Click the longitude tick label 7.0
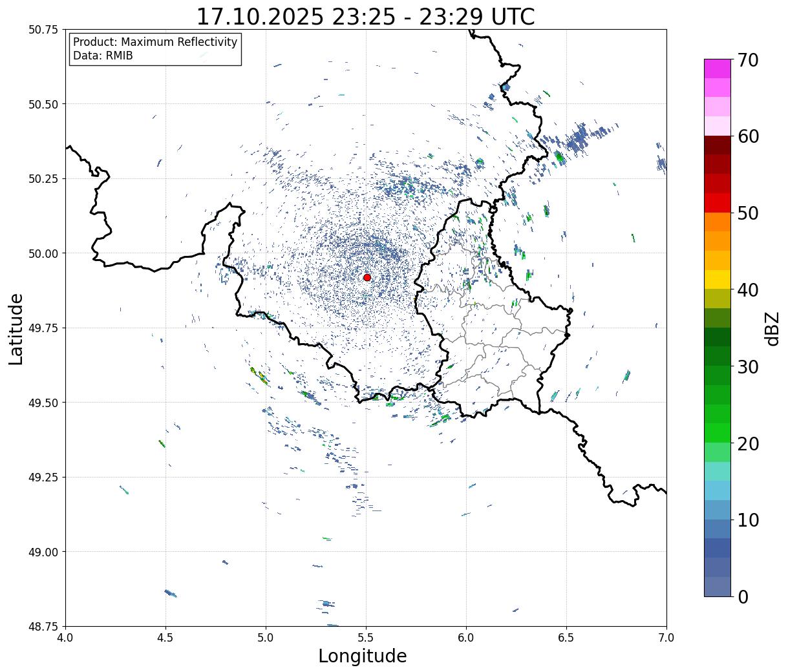 pyautogui.click(x=666, y=638)
